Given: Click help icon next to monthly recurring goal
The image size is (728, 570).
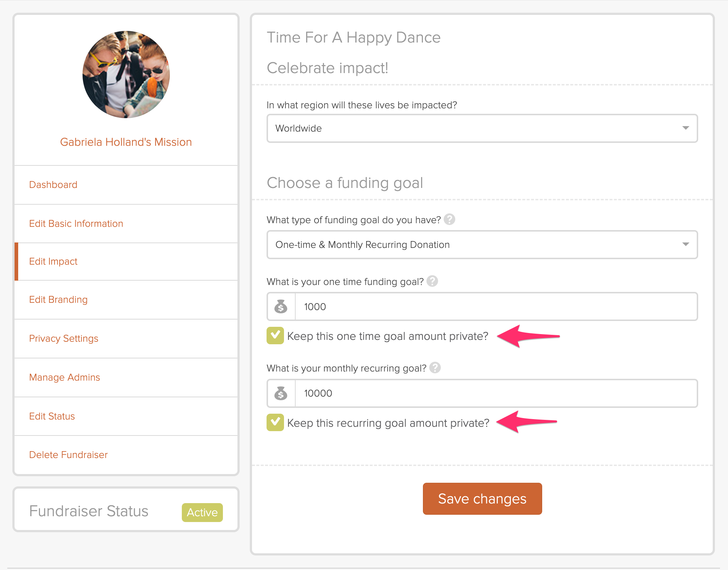Looking at the screenshot, I should [435, 368].
